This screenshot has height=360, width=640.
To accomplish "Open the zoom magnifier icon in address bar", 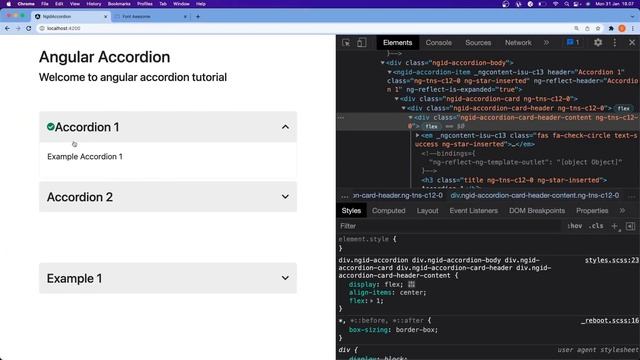I will 576,28.
